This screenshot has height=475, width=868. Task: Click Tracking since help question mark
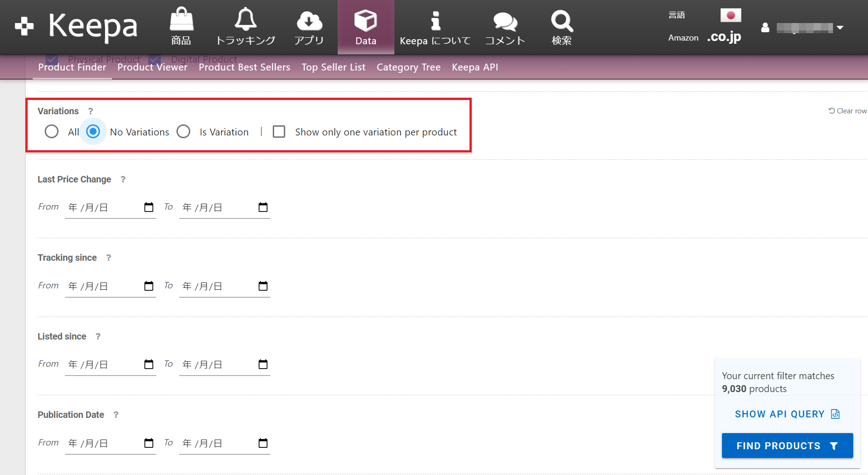[x=109, y=258]
